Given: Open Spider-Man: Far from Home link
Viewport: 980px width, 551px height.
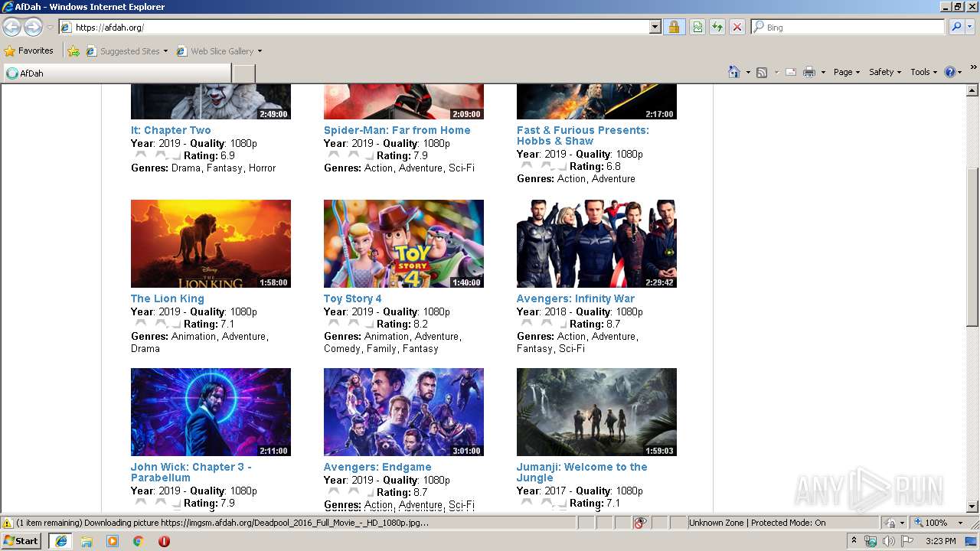Looking at the screenshot, I should coord(397,130).
